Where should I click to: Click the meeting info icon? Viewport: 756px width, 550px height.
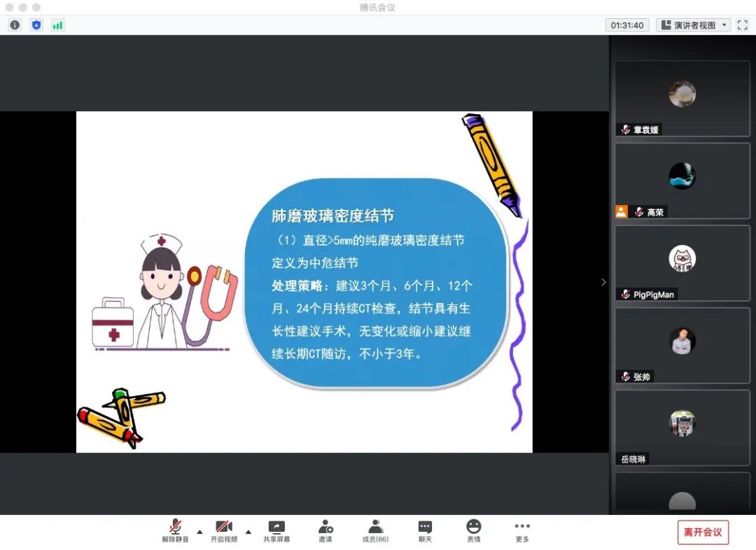pos(15,25)
